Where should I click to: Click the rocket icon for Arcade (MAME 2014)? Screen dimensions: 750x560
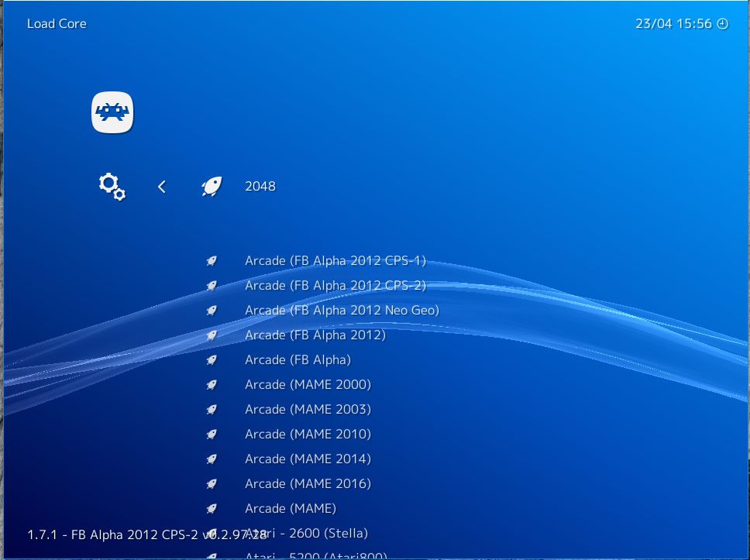(212, 459)
